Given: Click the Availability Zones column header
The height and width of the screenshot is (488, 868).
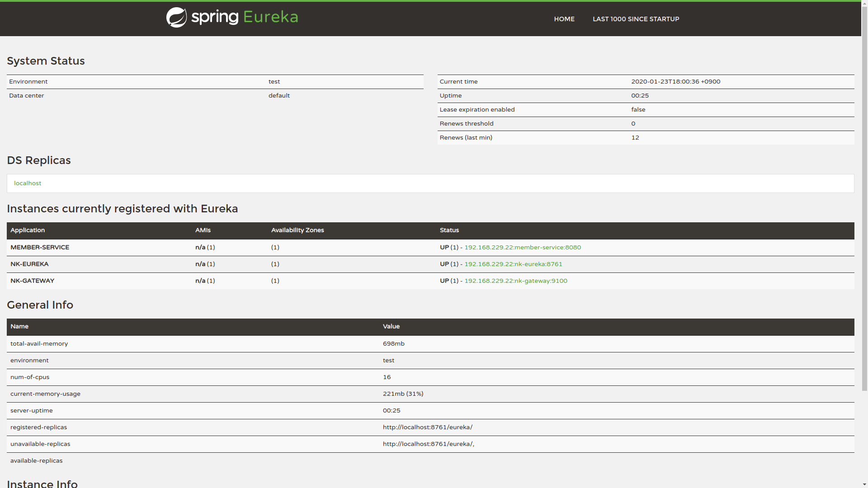Looking at the screenshot, I should [x=297, y=230].
